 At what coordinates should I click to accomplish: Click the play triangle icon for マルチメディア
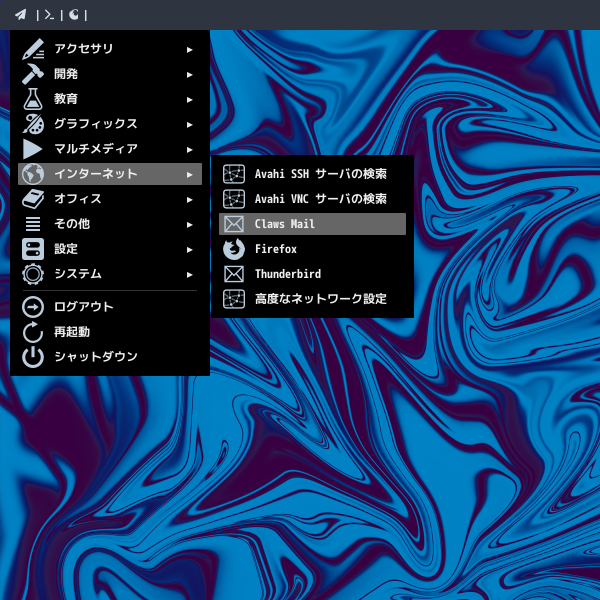click(33, 149)
